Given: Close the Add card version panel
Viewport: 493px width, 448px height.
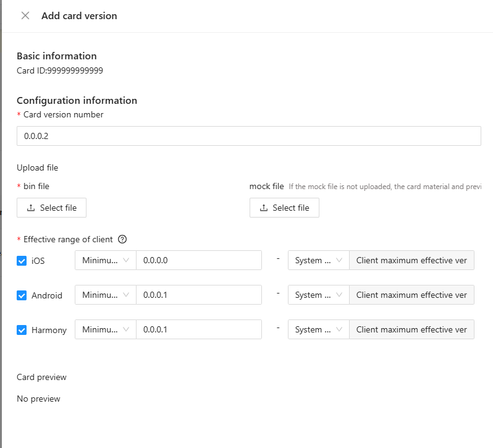Looking at the screenshot, I should point(25,16).
